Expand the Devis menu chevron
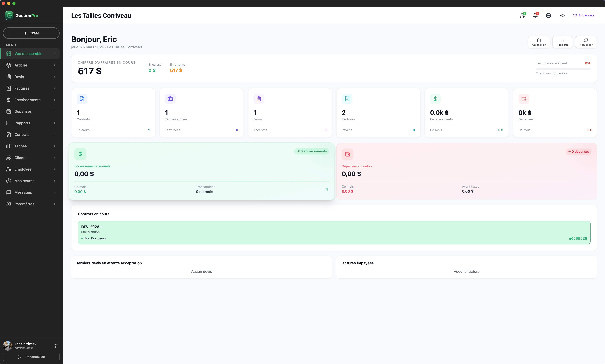Viewport: 605px width, 364px height. (x=54, y=77)
